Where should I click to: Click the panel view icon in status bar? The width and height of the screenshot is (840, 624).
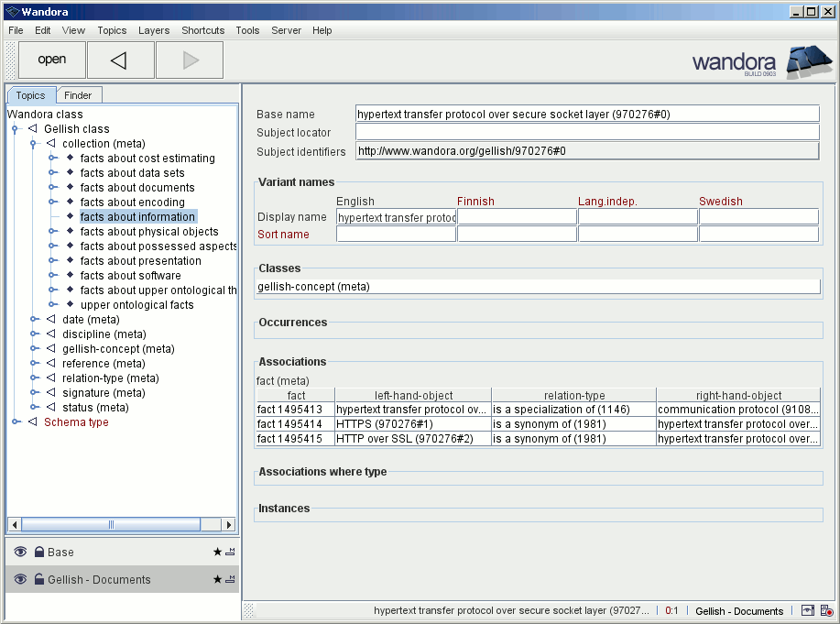point(808,611)
